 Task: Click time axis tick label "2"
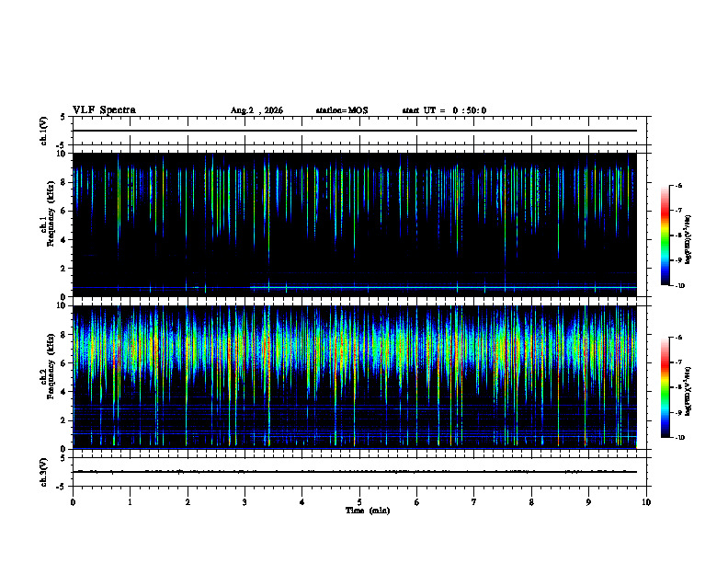click(188, 502)
